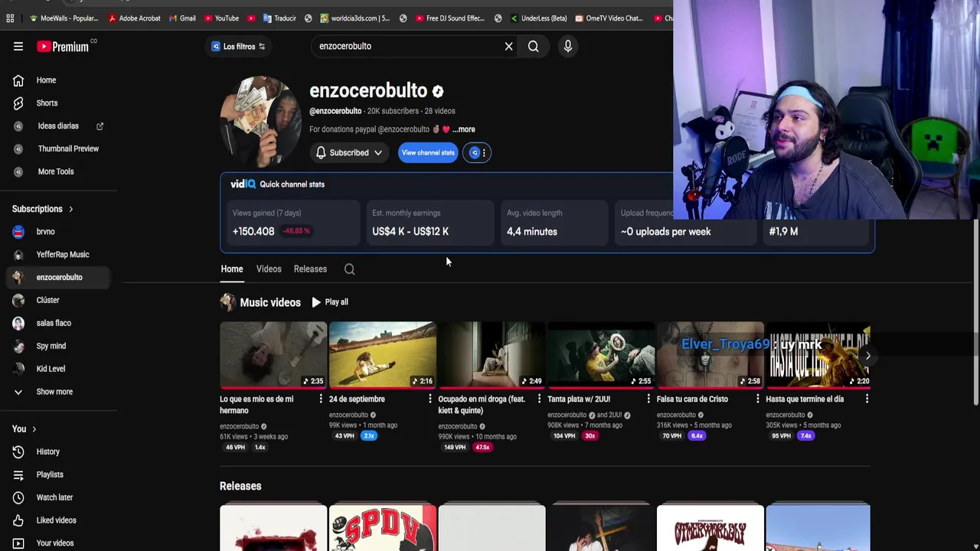
Task: Expand channel description with ...more
Action: coord(464,129)
